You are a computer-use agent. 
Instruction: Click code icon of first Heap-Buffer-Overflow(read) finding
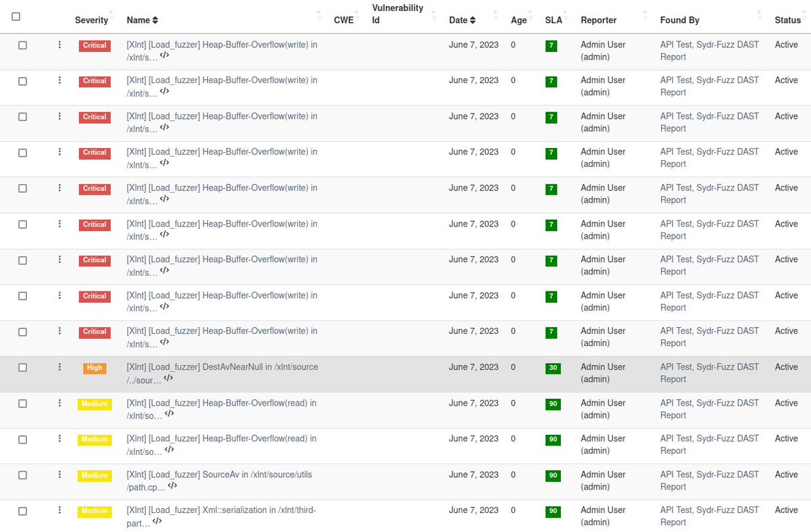[x=170, y=414]
